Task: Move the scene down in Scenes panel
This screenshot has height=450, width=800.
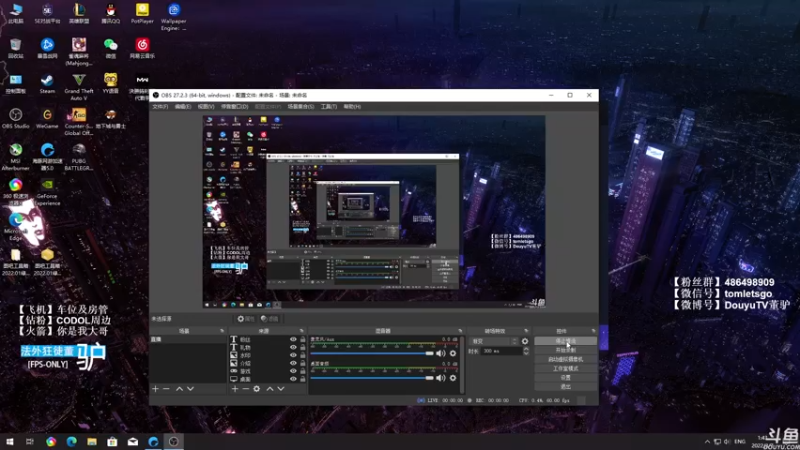Action: 190,389
